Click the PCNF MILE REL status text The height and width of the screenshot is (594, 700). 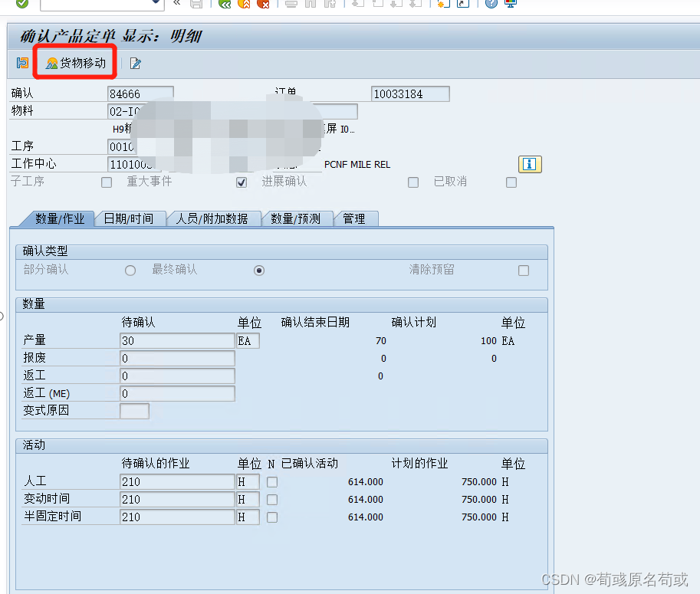[357, 164]
